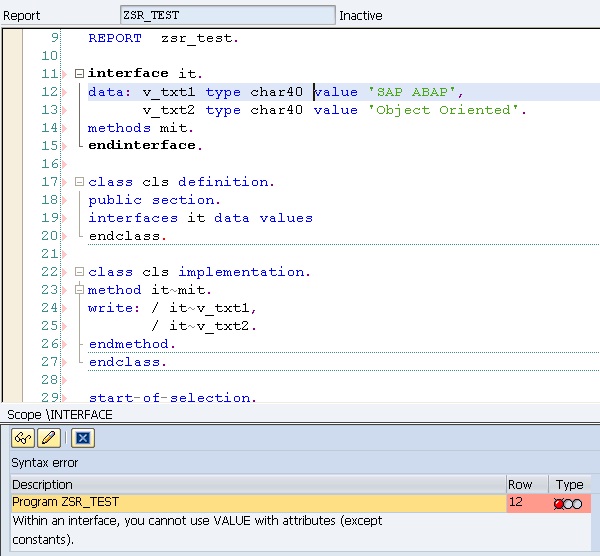Viewport: 600px width, 556px height.
Task: Click the Report name field ZSR_TEST
Action: tap(228, 15)
